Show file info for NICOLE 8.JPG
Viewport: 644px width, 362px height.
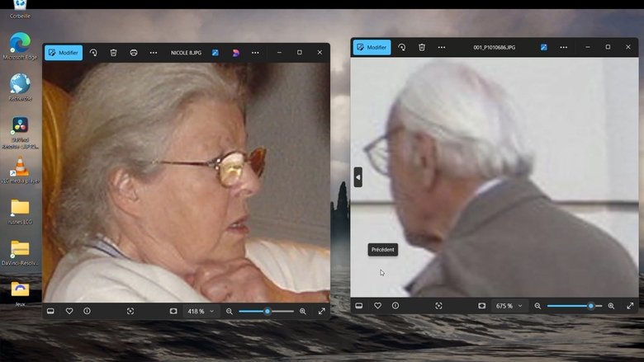(x=87, y=311)
